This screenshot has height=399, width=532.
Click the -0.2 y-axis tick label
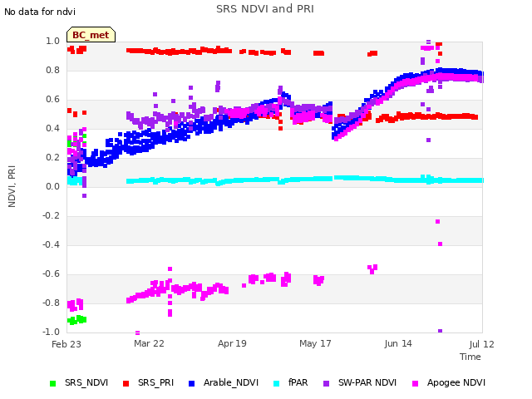point(51,216)
